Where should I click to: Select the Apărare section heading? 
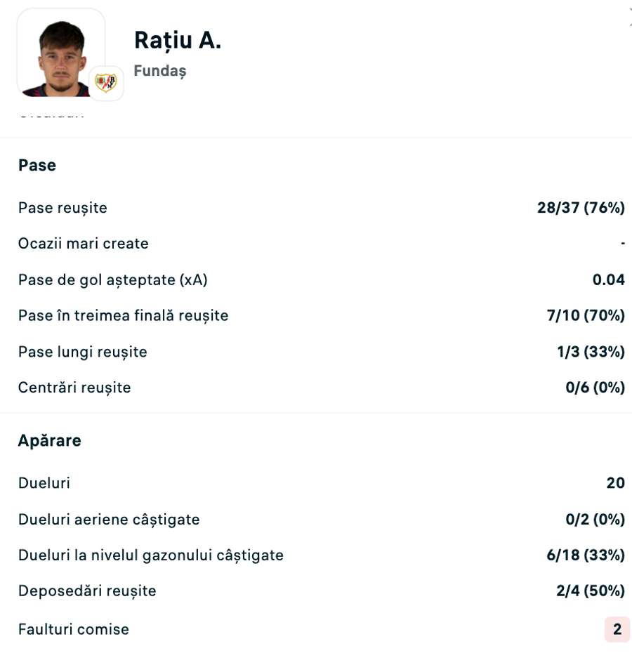click(x=50, y=440)
